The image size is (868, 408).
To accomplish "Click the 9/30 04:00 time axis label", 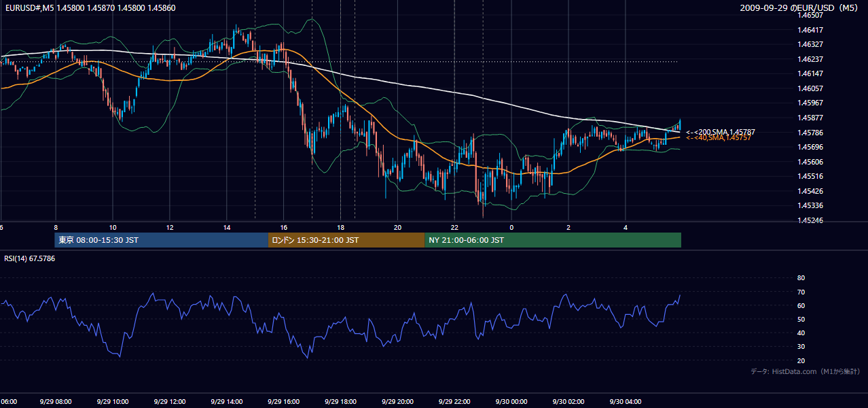I will point(626,401).
